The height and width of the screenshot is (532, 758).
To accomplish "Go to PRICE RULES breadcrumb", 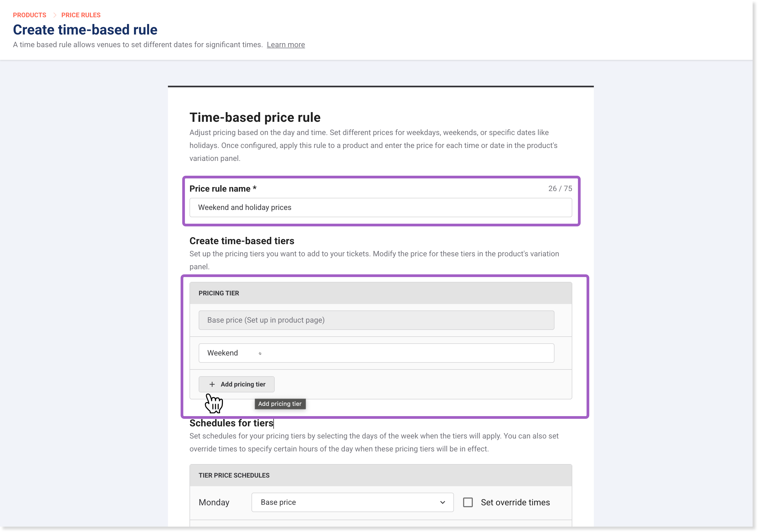I will pos(81,15).
